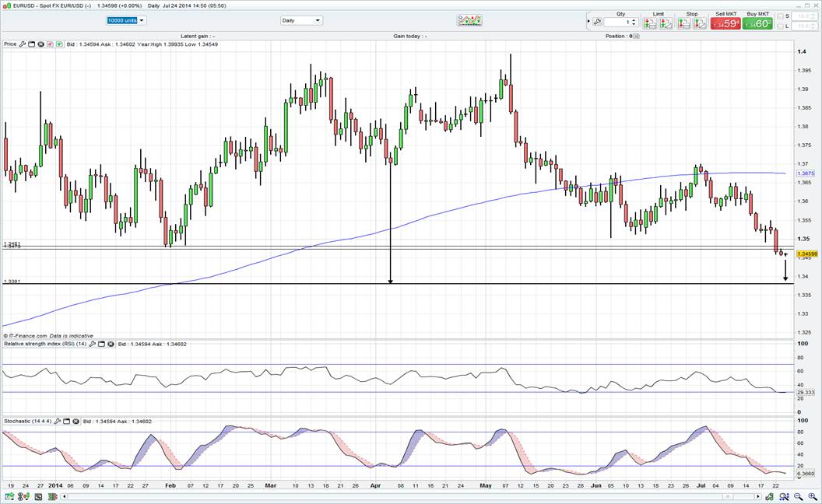Screen dimensions: 822x504
Task: Click the Buy MKT button
Action: click(758, 23)
